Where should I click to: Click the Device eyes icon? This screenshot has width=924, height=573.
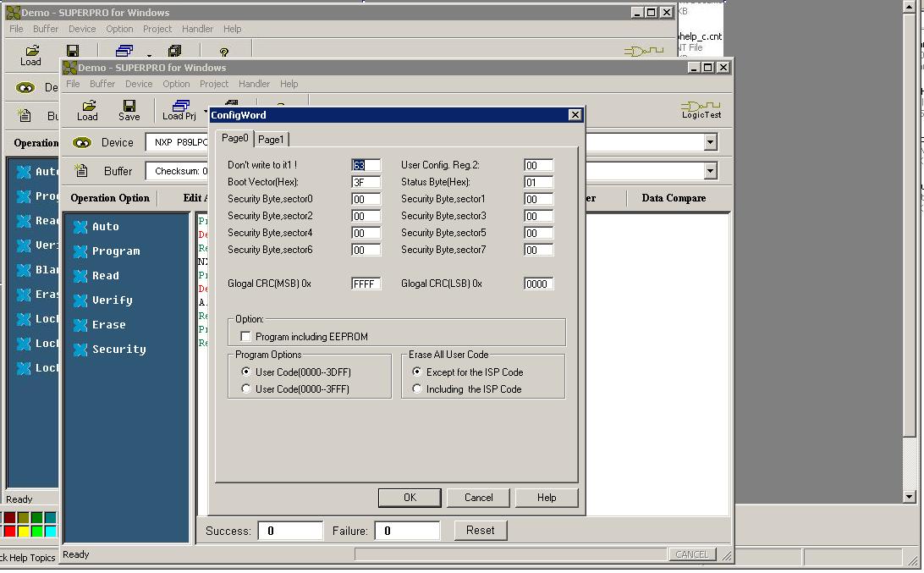[82, 143]
